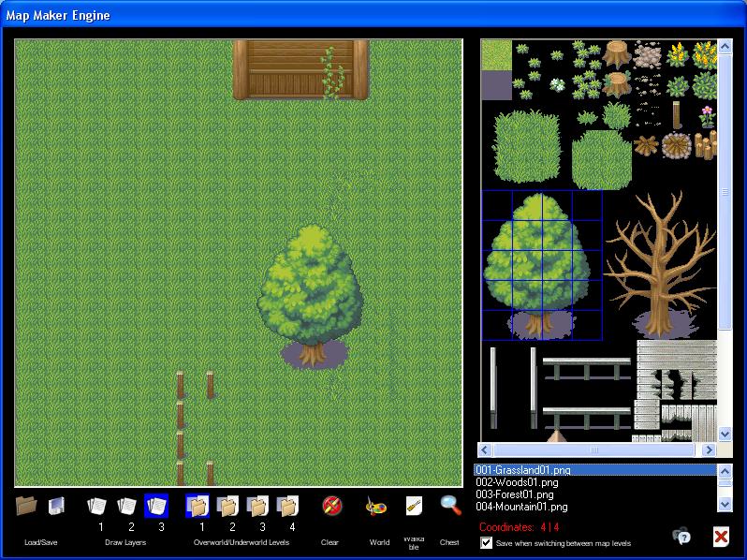Screen dimensions: 747x560
Task: Click tileset panel scroll left arrow
Action: coord(485,449)
